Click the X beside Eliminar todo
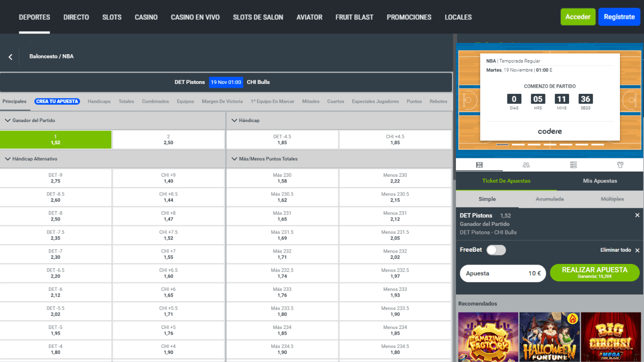The image size is (644, 362). (x=637, y=250)
